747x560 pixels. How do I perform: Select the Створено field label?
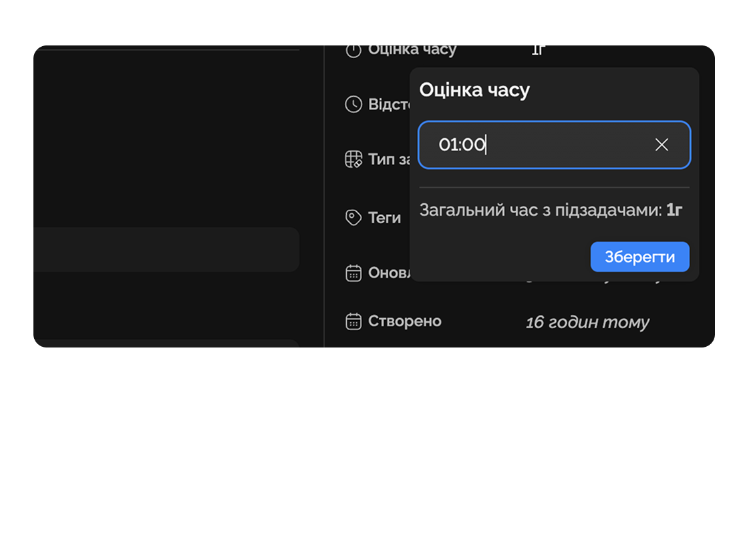405,321
